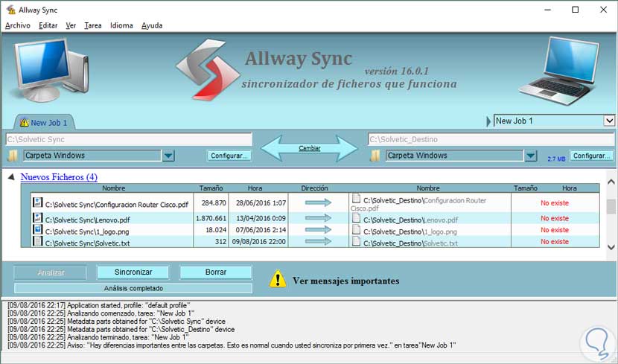Click the laptop image on the right
The image size is (618, 364).
560,71
